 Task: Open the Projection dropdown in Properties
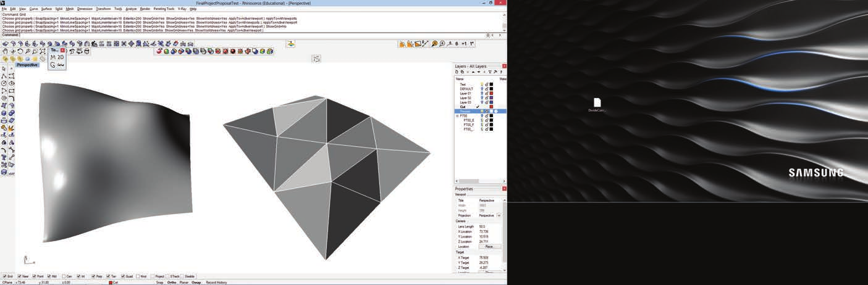499,215
